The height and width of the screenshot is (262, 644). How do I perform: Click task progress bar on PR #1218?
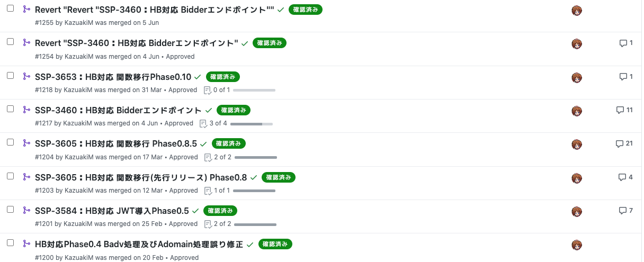coord(254,90)
